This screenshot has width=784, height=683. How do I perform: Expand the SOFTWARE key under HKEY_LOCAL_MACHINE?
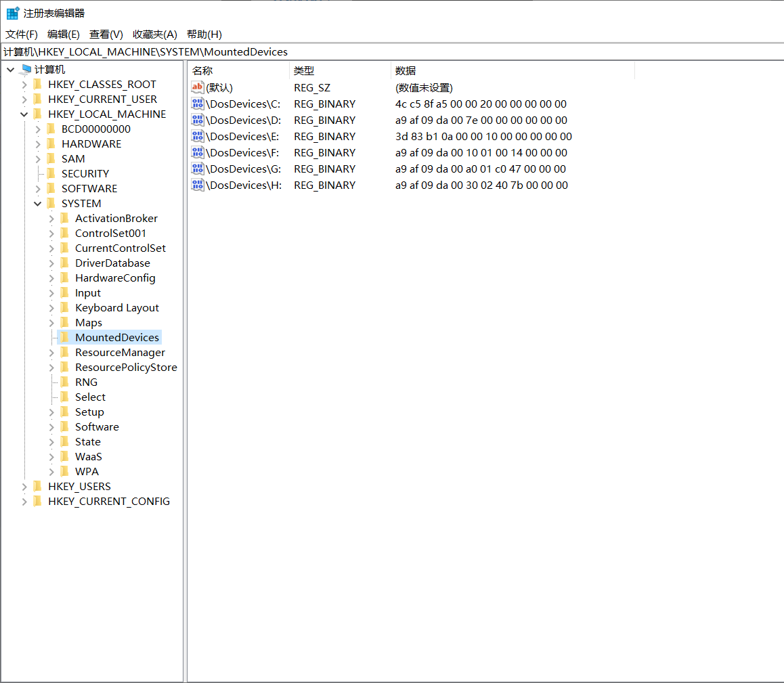point(37,188)
